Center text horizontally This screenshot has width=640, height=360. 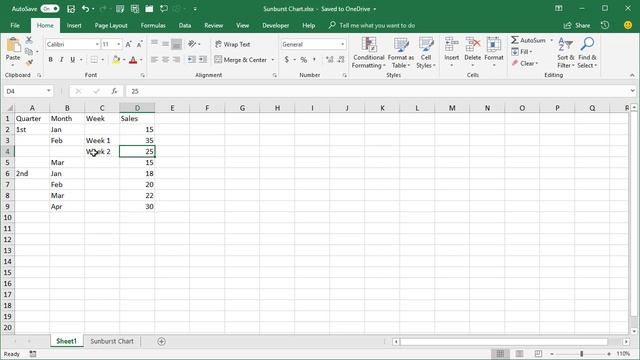click(x=165, y=60)
